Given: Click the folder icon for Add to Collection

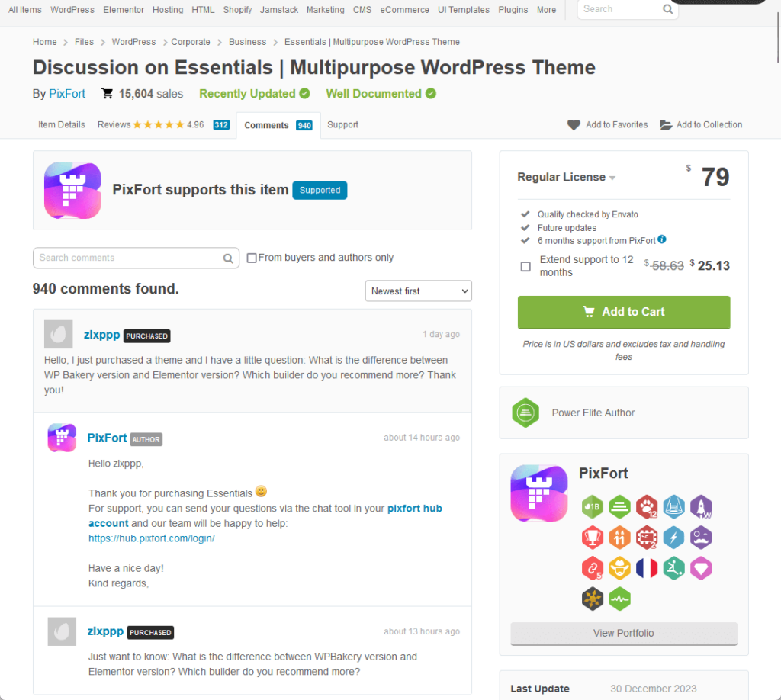Looking at the screenshot, I should click(x=666, y=125).
